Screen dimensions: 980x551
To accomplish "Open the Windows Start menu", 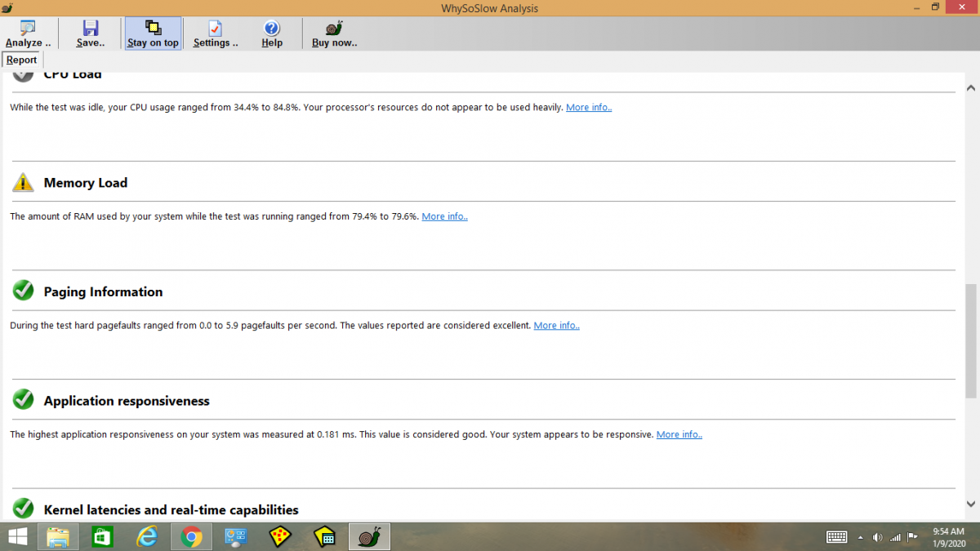I will point(16,536).
